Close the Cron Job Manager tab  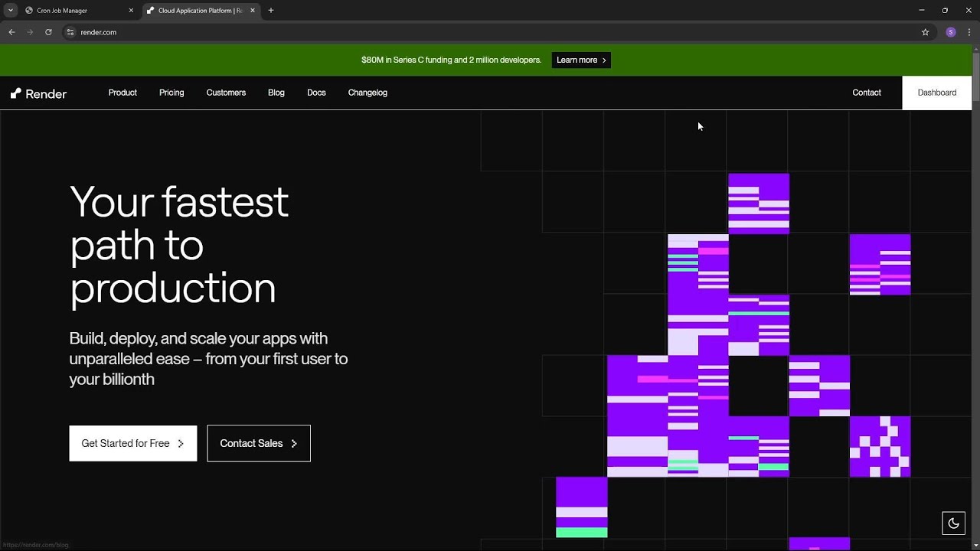[x=131, y=11]
